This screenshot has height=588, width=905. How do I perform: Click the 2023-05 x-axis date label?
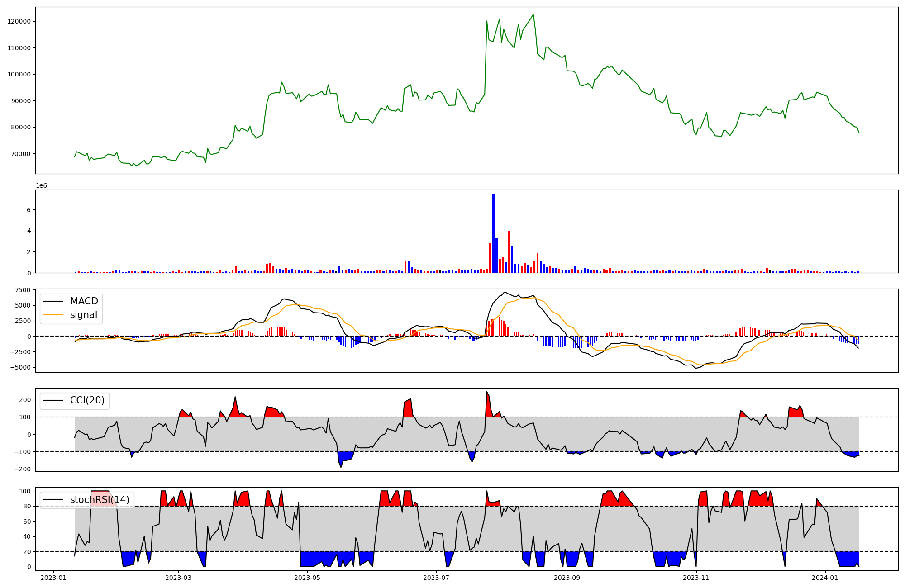(x=307, y=578)
